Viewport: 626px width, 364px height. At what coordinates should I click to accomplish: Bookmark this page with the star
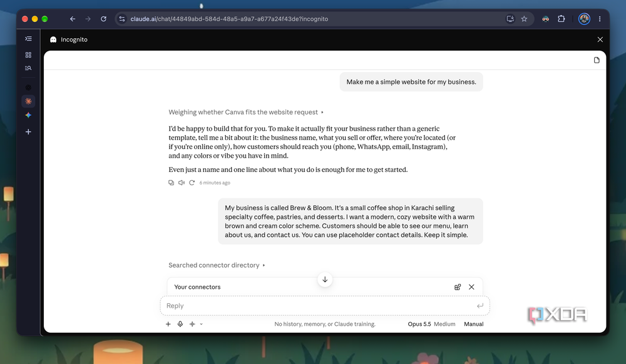pyautogui.click(x=524, y=19)
